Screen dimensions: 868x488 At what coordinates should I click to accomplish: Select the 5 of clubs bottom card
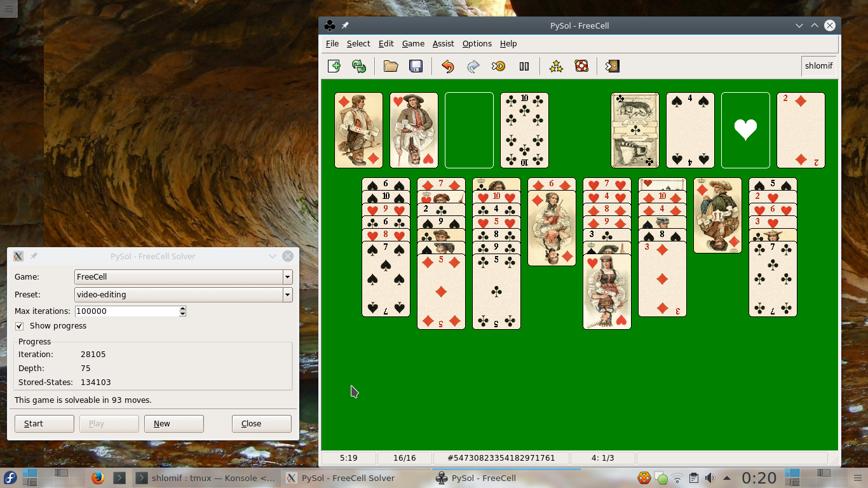(x=496, y=292)
